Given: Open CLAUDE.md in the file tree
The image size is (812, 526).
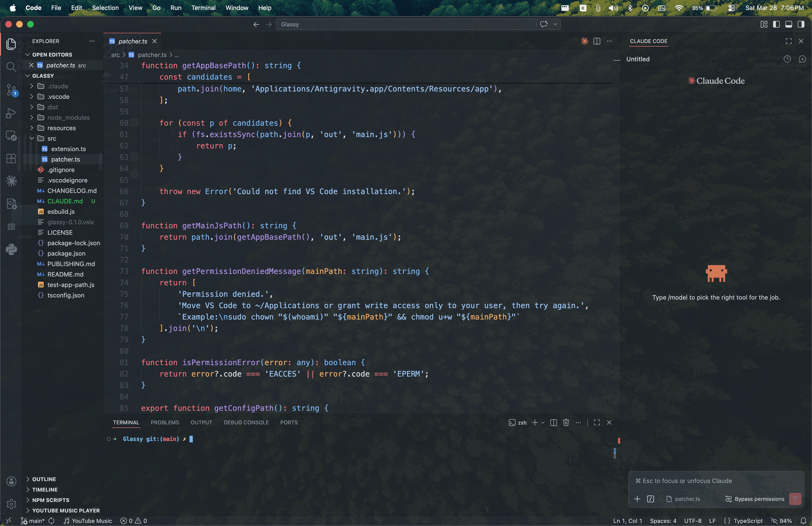Looking at the screenshot, I should coord(65,201).
